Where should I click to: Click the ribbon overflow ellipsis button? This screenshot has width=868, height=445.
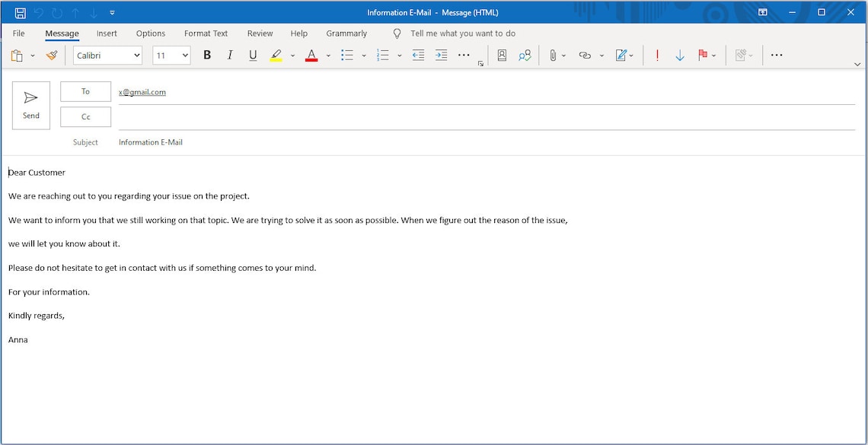click(x=777, y=56)
